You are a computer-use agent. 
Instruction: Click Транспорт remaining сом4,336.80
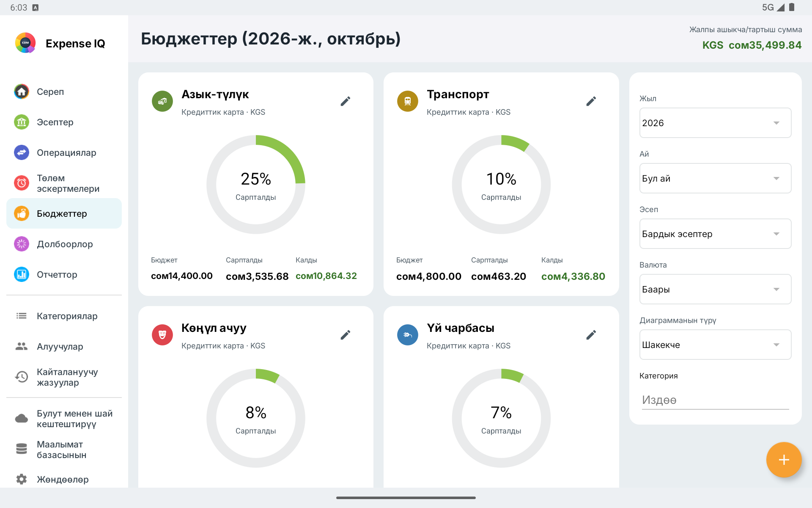(x=573, y=276)
